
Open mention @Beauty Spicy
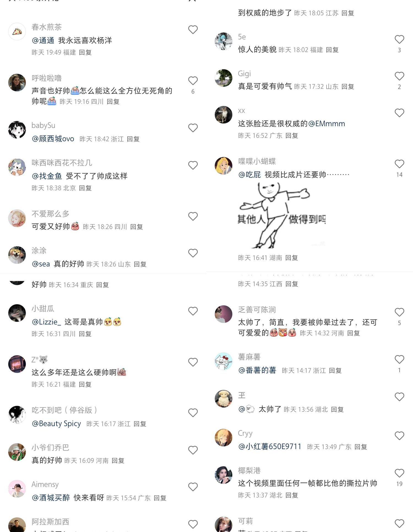click(x=56, y=424)
